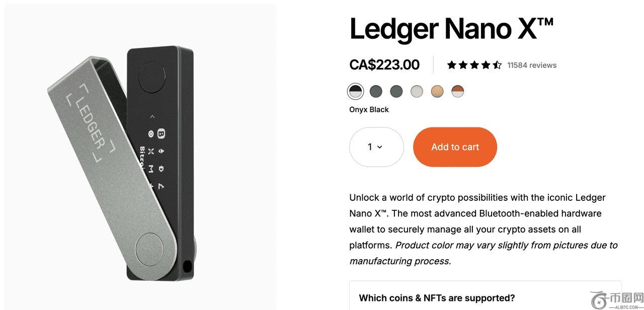Image resolution: width=644 pixels, height=310 pixels.
Task: Open the 11584 reviews link
Action: tap(532, 65)
